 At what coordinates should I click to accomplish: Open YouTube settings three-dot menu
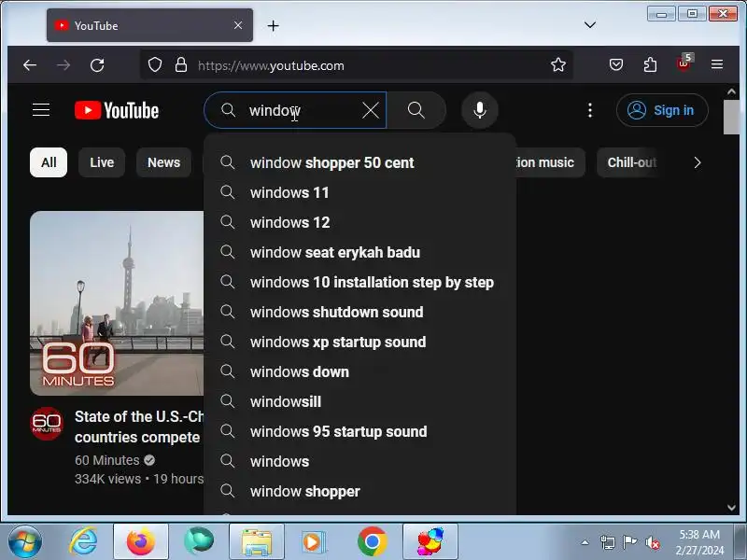590,110
